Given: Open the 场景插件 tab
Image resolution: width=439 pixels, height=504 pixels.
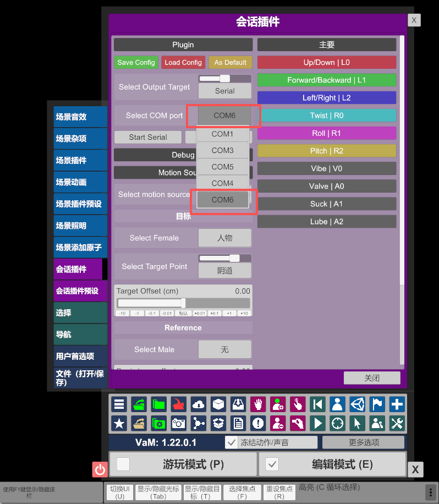Looking at the screenshot, I should (x=80, y=160).
